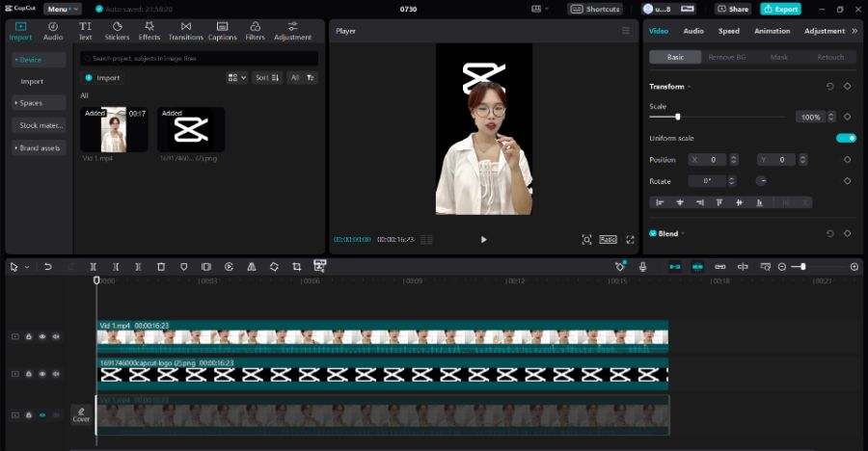Click the Freeze frame icon in timeline toolbar

(x=206, y=267)
